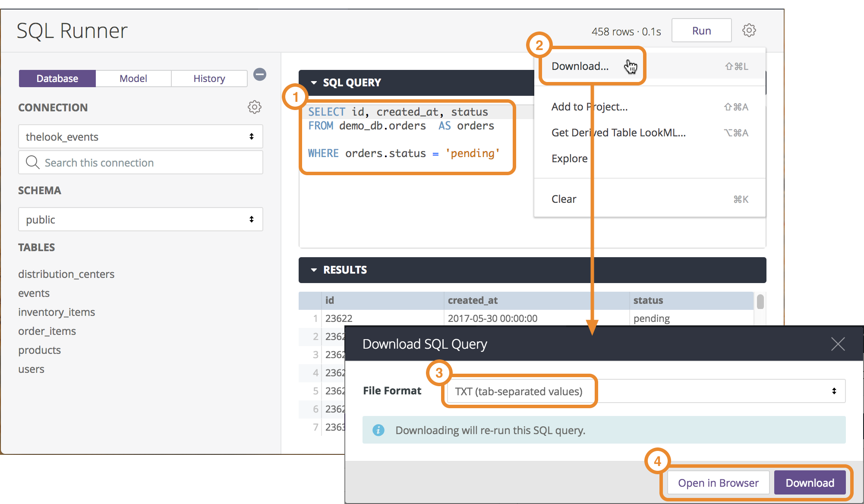Click the connection settings gear icon
The height and width of the screenshot is (504, 864).
click(254, 107)
